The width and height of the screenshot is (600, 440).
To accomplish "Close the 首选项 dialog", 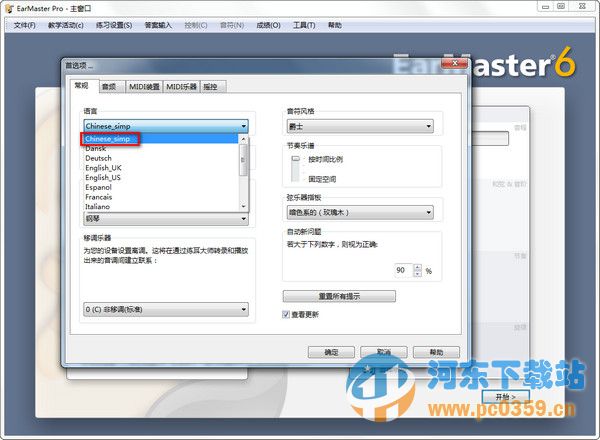I will [x=455, y=63].
